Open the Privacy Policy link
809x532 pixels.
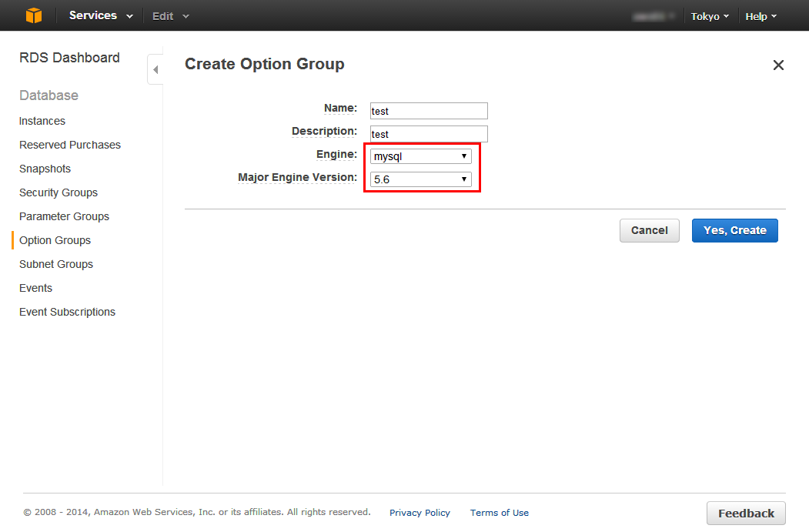click(420, 513)
